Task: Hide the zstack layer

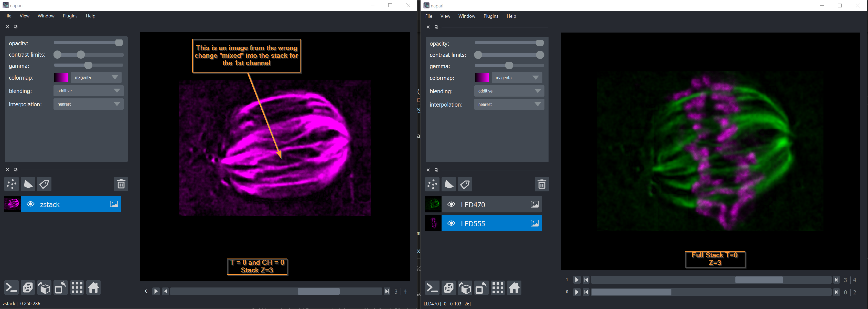Action: tap(31, 204)
